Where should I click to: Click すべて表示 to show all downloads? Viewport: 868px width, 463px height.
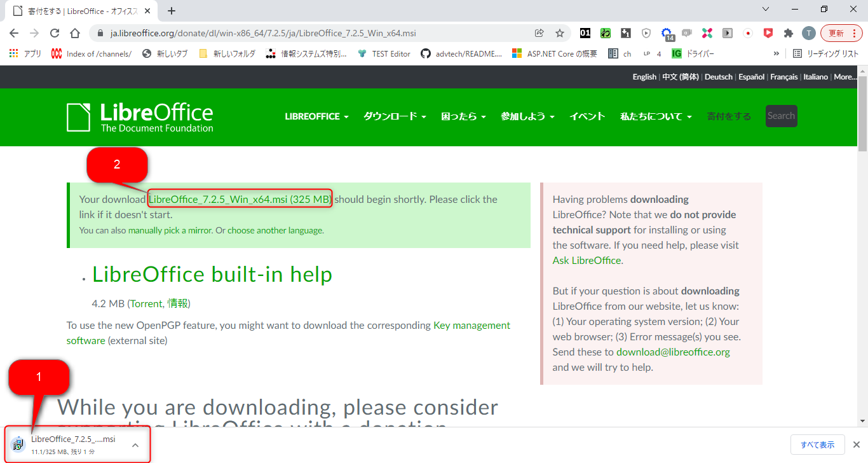pos(817,445)
